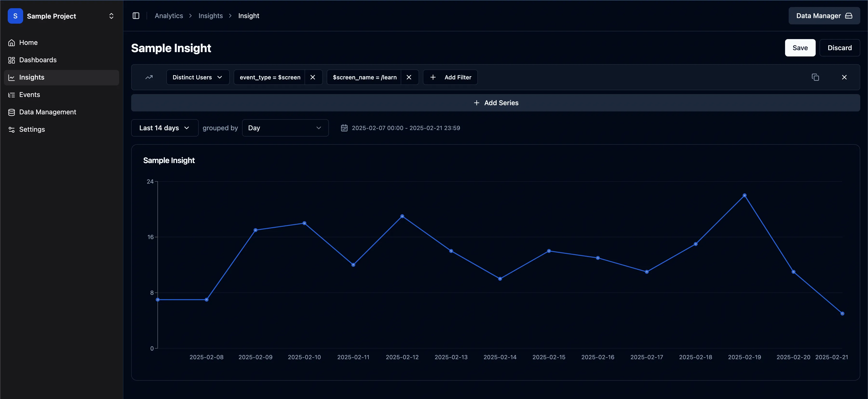Click Add Series
868x399 pixels.
pyautogui.click(x=496, y=103)
